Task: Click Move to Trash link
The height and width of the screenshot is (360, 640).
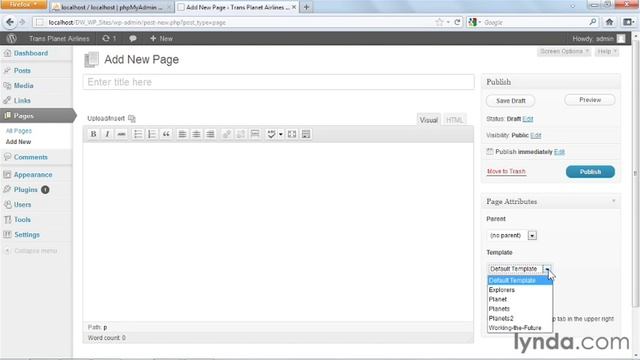Action: [506, 171]
